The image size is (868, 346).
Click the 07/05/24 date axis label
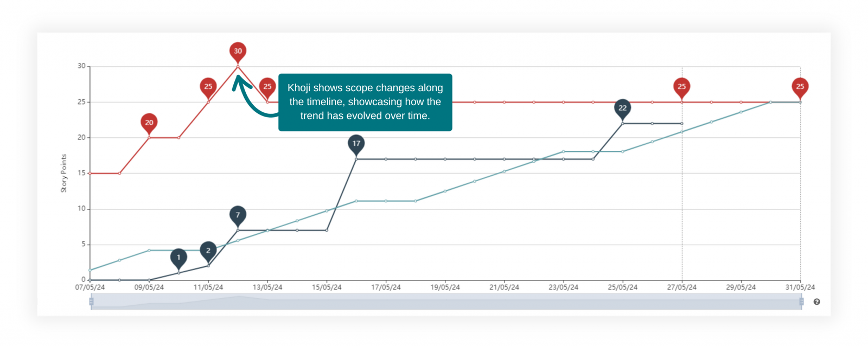point(90,287)
